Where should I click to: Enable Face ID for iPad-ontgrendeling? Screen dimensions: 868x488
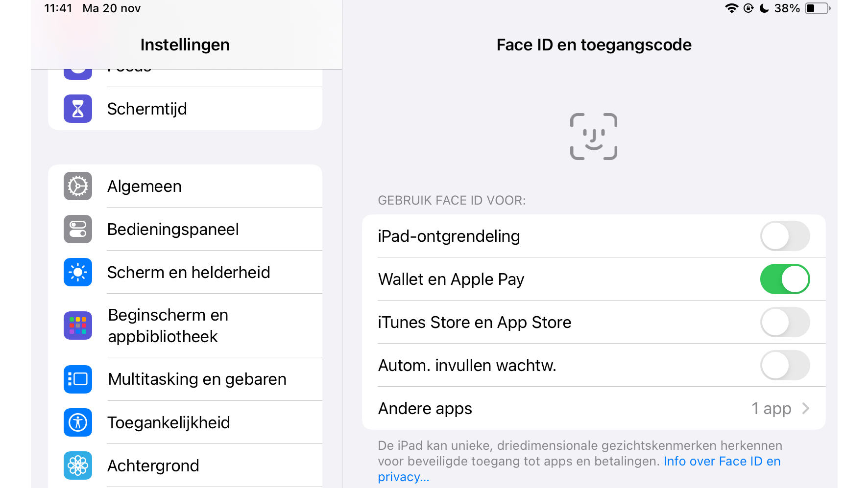click(784, 236)
